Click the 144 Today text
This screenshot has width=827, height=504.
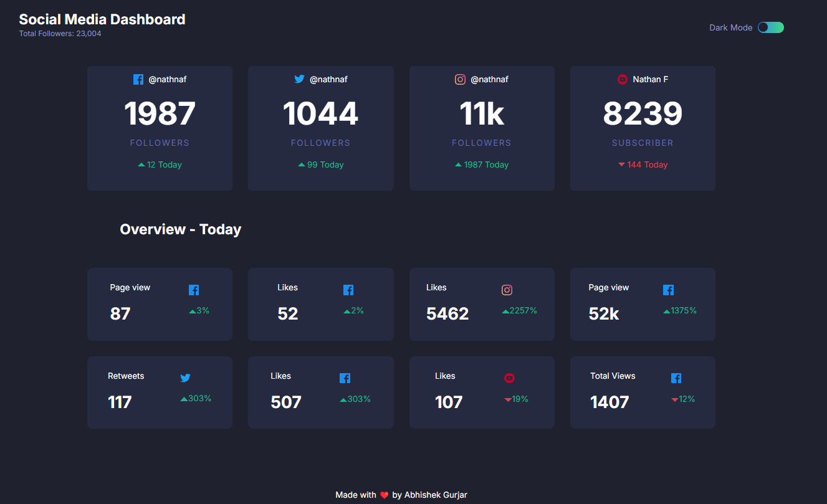click(x=648, y=165)
